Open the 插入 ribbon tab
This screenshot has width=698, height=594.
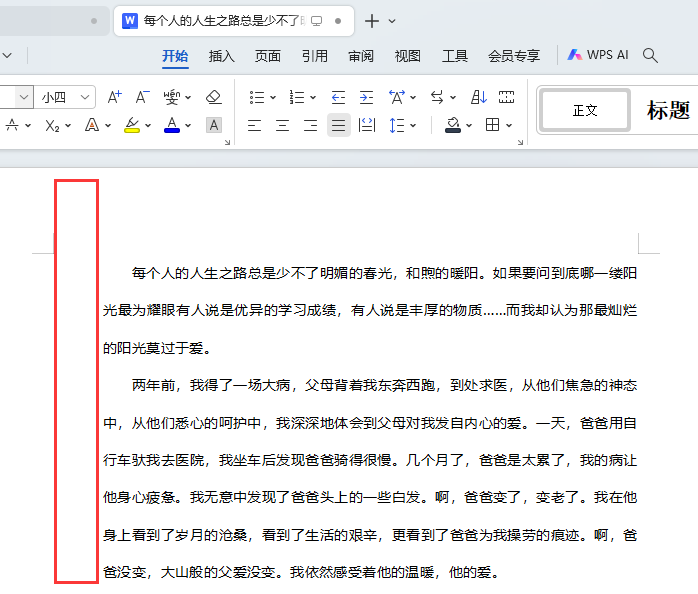[221, 56]
